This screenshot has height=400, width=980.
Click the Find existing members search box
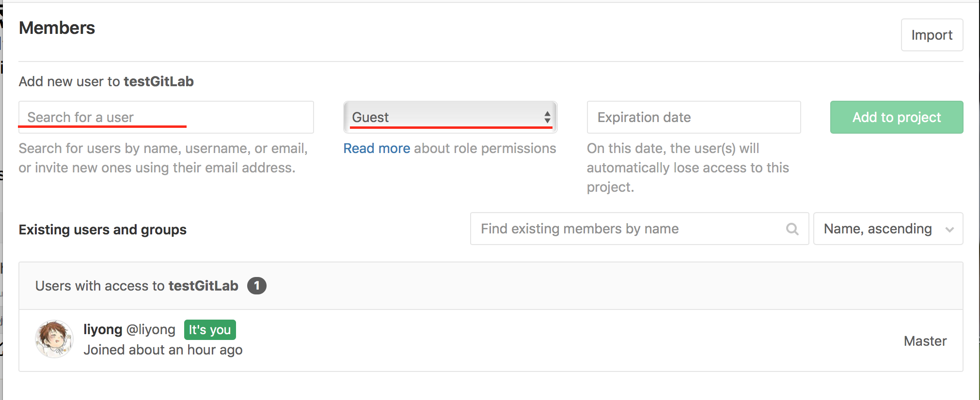(628, 229)
